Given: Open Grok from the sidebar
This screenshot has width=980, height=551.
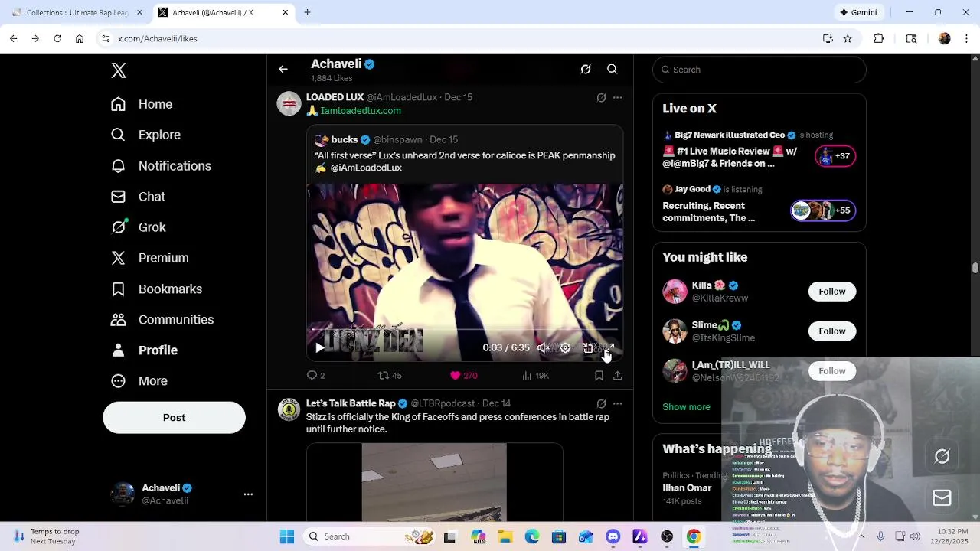Looking at the screenshot, I should 138,227.
